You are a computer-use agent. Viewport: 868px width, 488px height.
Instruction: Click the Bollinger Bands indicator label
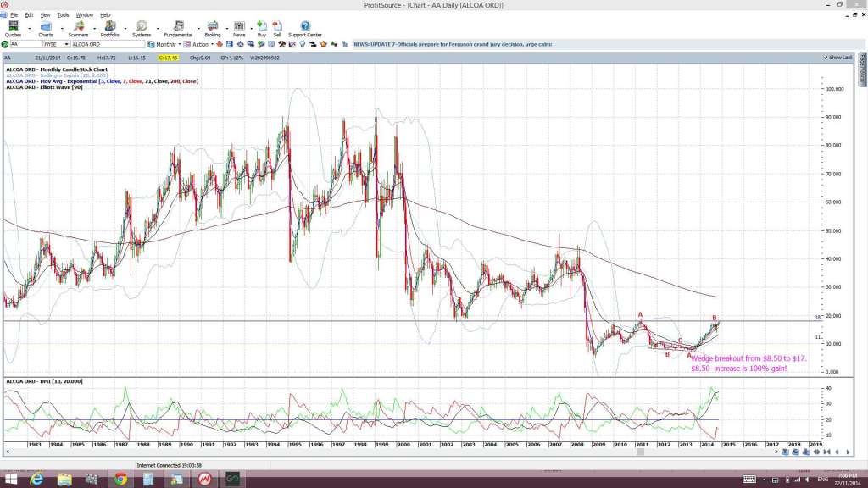click(x=57, y=75)
